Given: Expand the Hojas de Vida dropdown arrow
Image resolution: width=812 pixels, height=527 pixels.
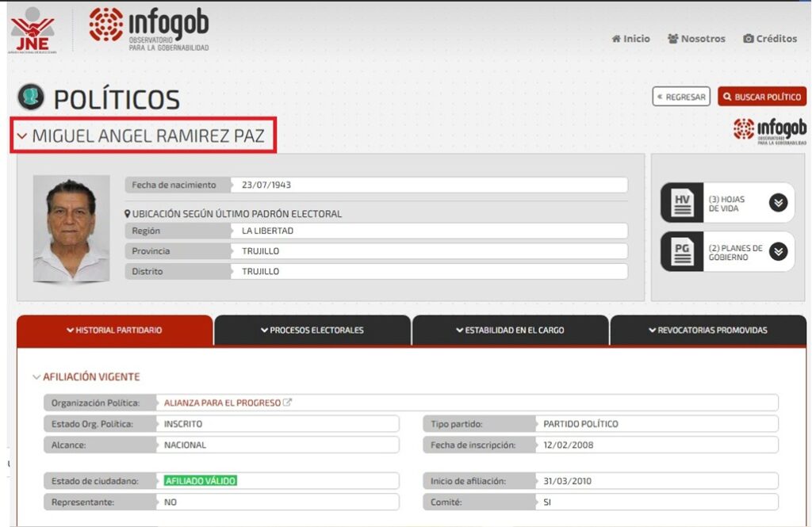Looking at the screenshot, I should click(x=778, y=203).
